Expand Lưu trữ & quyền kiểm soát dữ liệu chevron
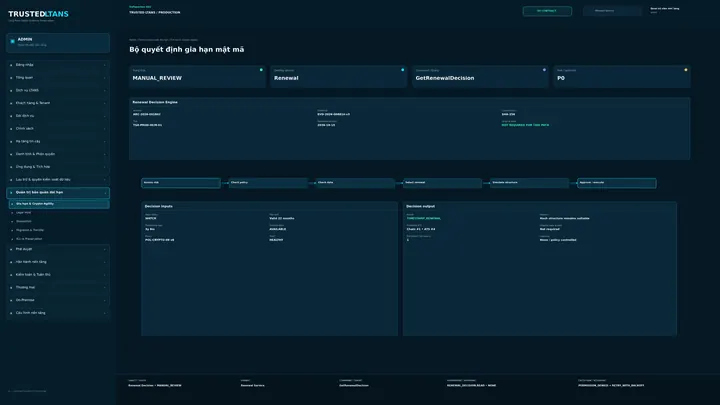The image size is (720, 405). pyautogui.click(x=105, y=180)
